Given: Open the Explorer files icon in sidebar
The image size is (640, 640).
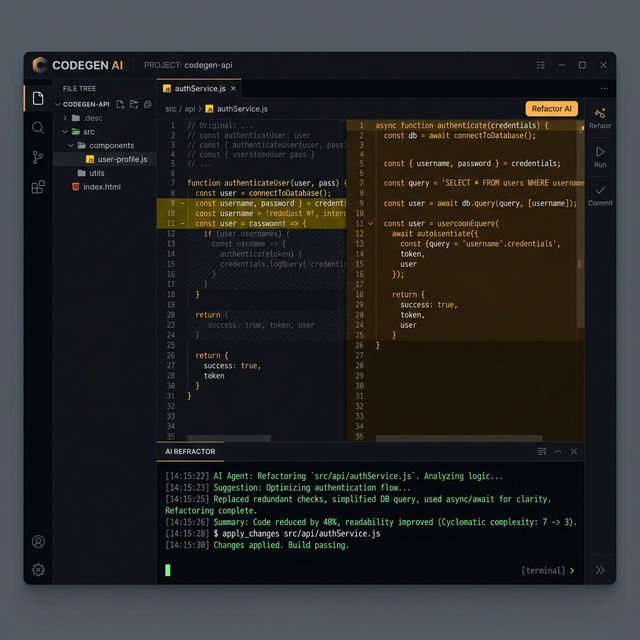Looking at the screenshot, I should [x=38, y=98].
